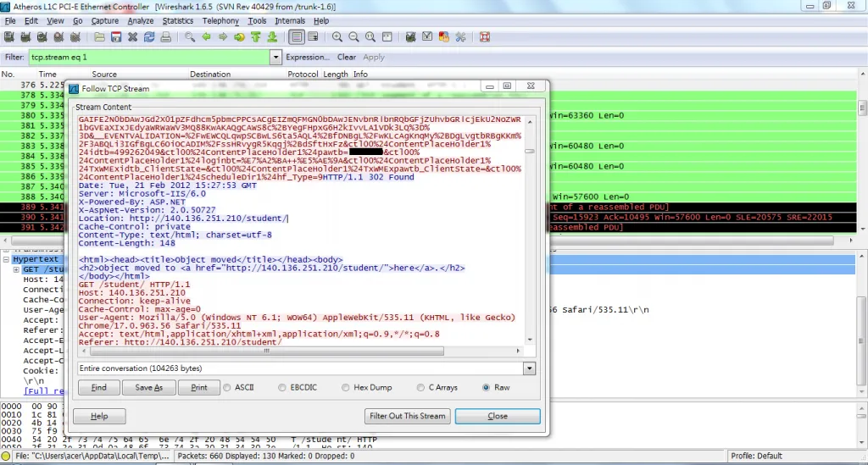Sort packets by the Protocol column header
868x465 pixels.
pyautogui.click(x=303, y=74)
